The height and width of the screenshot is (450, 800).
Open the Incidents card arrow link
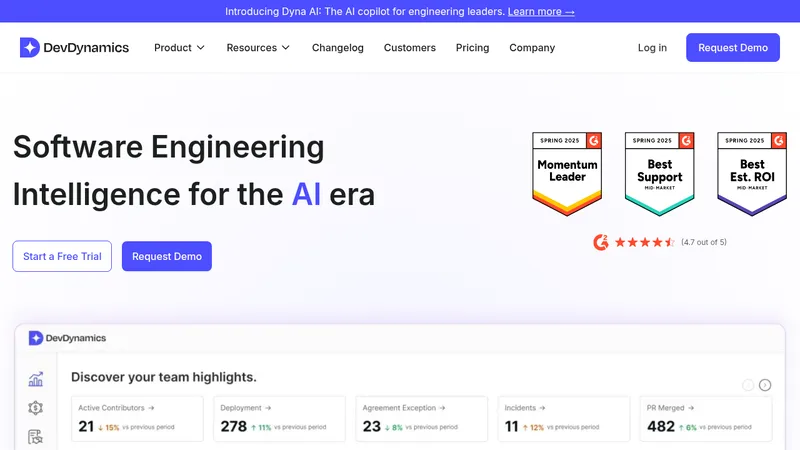pyautogui.click(x=542, y=408)
